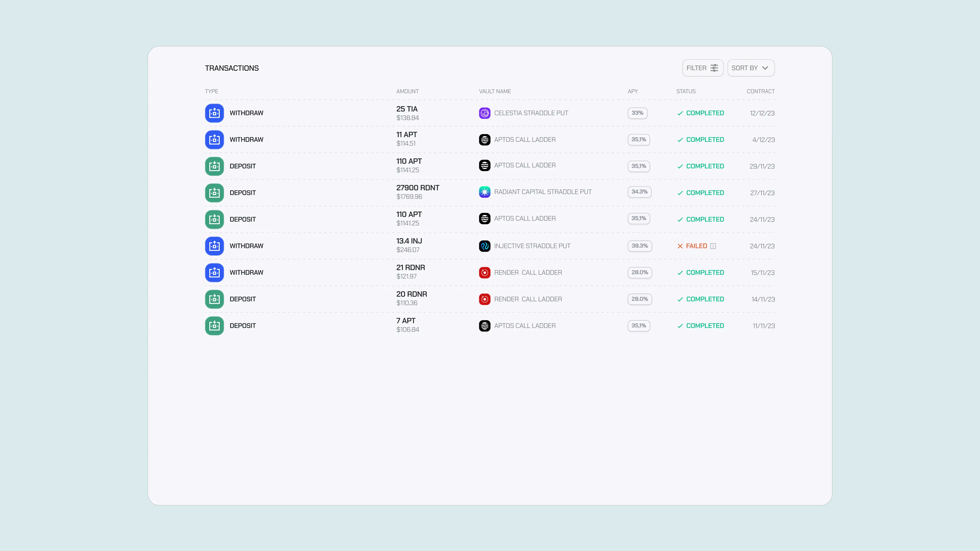Click the Transactions heading
The image size is (980, 551).
pyautogui.click(x=232, y=68)
